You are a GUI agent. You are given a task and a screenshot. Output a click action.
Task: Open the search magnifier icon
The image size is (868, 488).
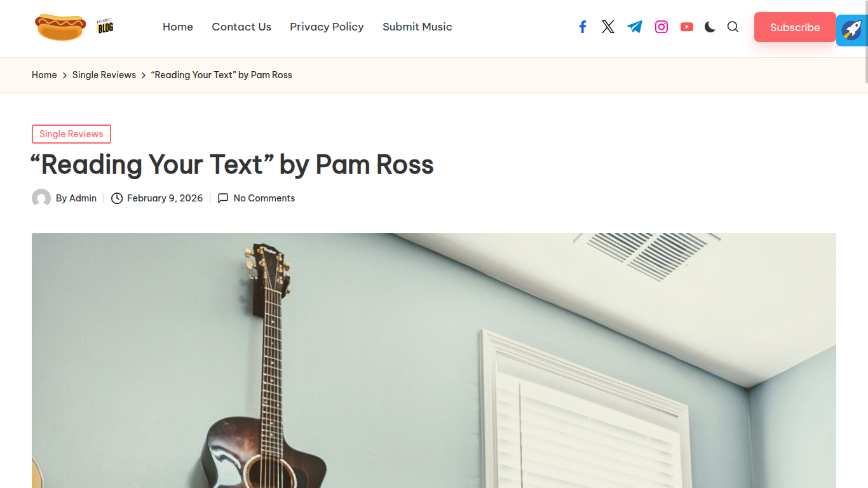click(733, 27)
